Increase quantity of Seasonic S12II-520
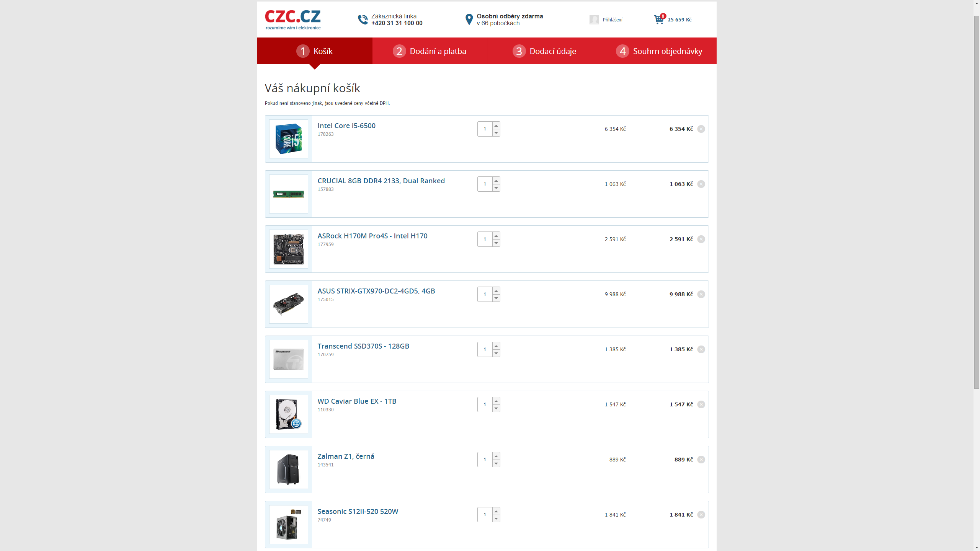The width and height of the screenshot is (980, 551). coord(496,511)
